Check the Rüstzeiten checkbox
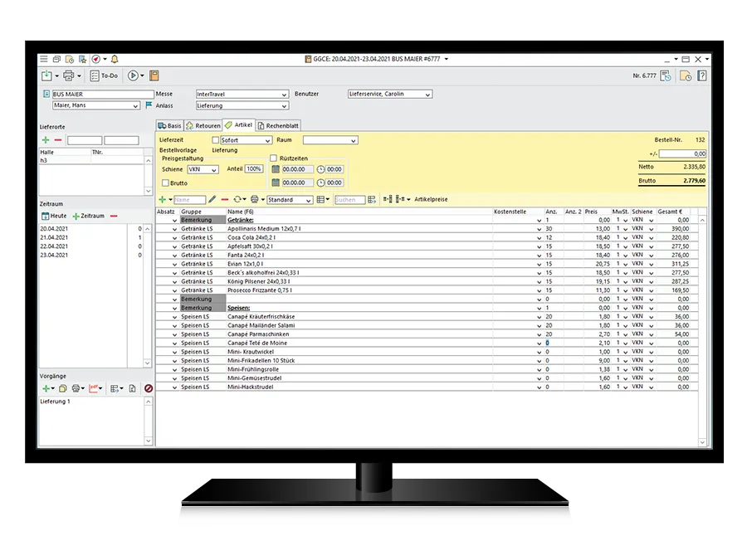This screenshot has height=560, width=747. click(x=273, y=158)
